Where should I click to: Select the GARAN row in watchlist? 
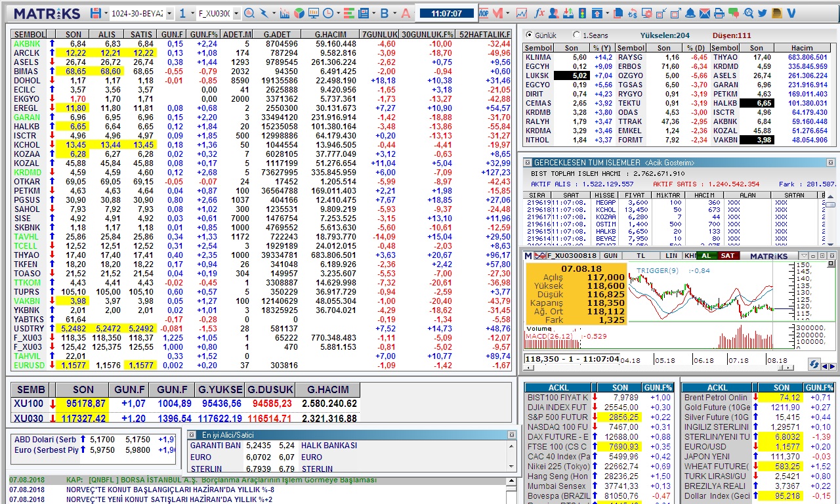(x=261, y=117)
